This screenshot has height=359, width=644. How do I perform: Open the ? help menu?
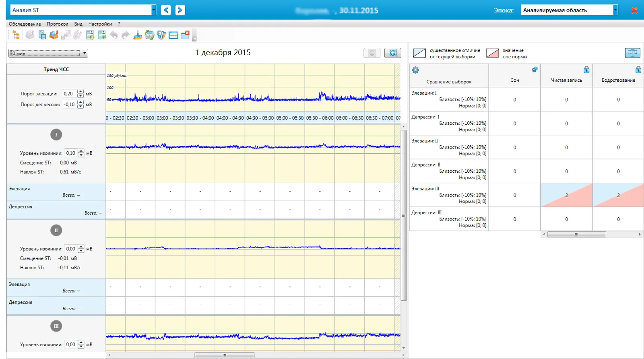[119, 24]
